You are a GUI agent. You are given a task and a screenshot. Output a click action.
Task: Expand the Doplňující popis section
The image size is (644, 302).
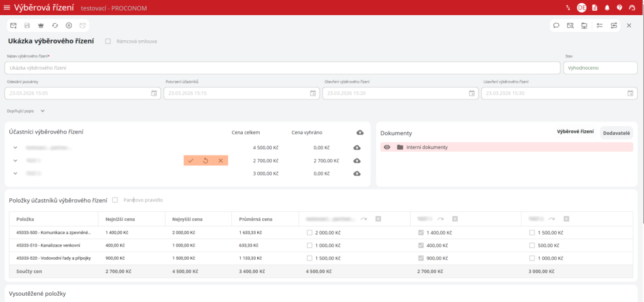tap(43, 111)
